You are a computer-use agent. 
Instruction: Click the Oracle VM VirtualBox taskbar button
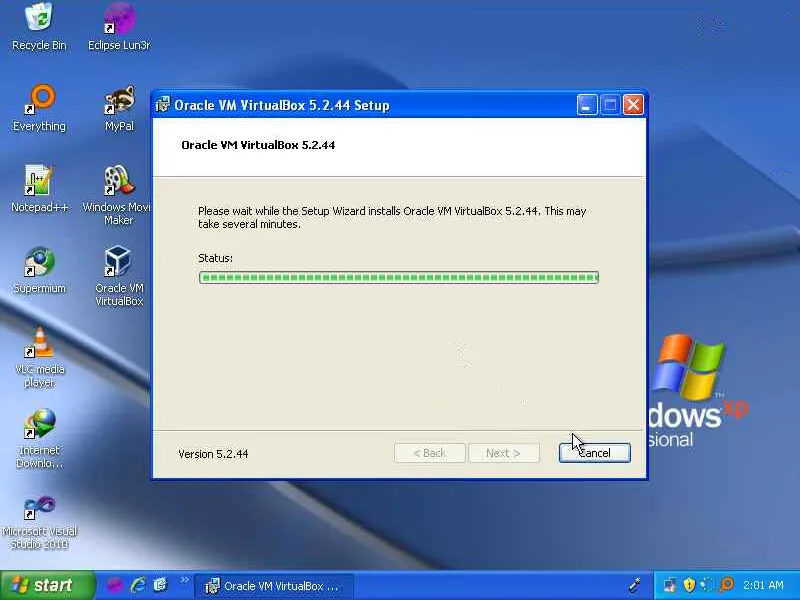click(274, 586)
